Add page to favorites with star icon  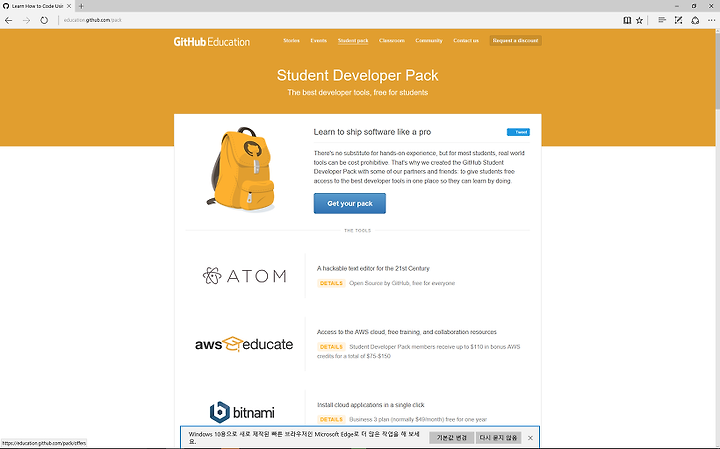point(639,20)
